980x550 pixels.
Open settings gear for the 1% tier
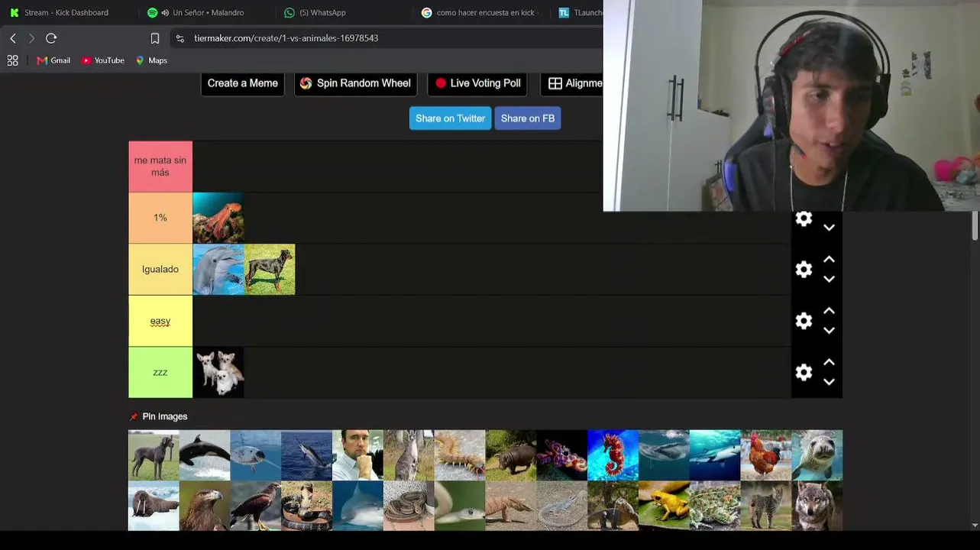coord(804,219)
